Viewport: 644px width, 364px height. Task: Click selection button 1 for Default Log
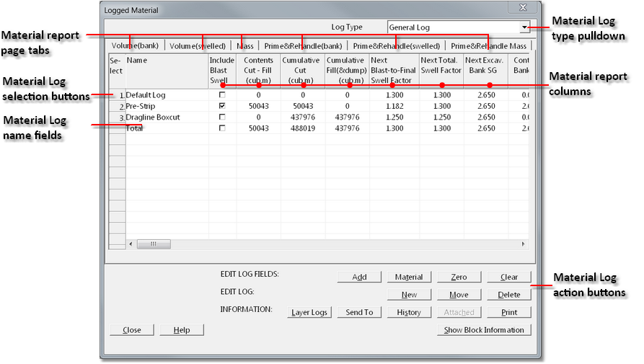pos(118,95)
